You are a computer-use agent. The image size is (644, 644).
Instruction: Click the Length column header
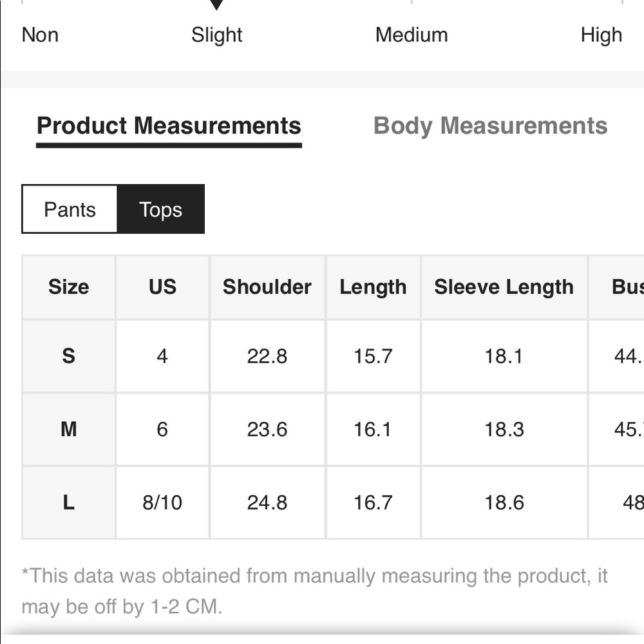click(x=373, y=287)
